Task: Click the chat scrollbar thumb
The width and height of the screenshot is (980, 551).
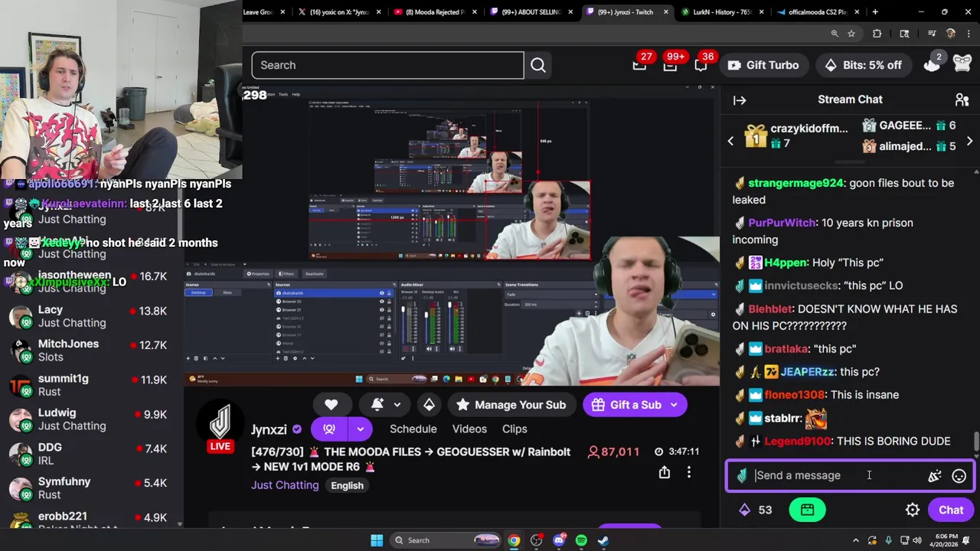Action: click(x=975, y=442)
